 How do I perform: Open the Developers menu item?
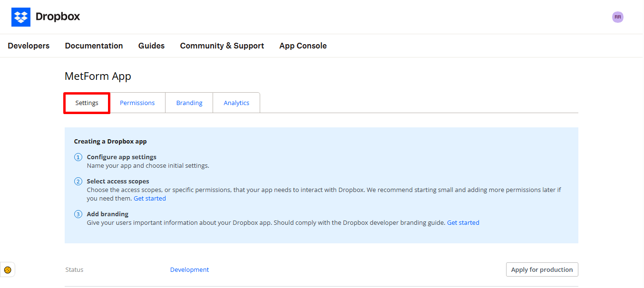[x=29, y=46]
